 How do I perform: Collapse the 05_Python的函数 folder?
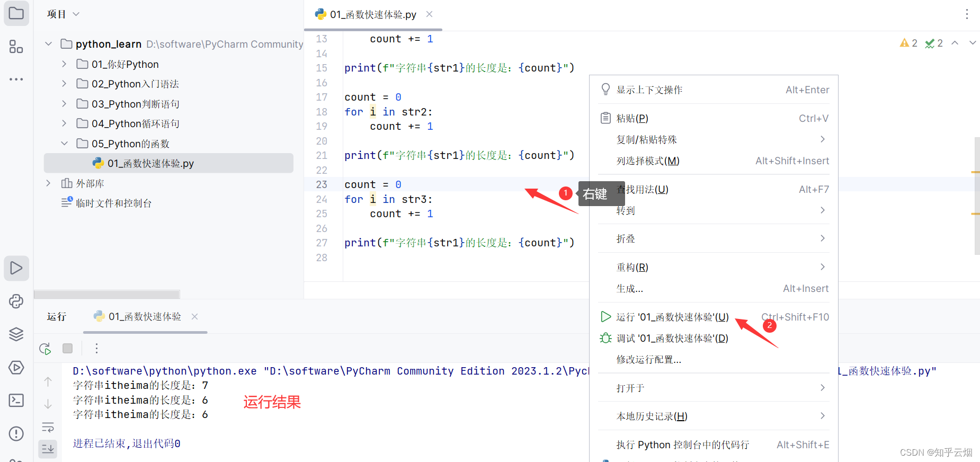point(64,144)
